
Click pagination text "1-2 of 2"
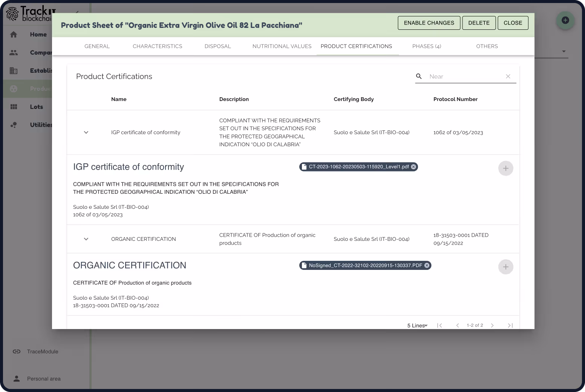[475, 325]
